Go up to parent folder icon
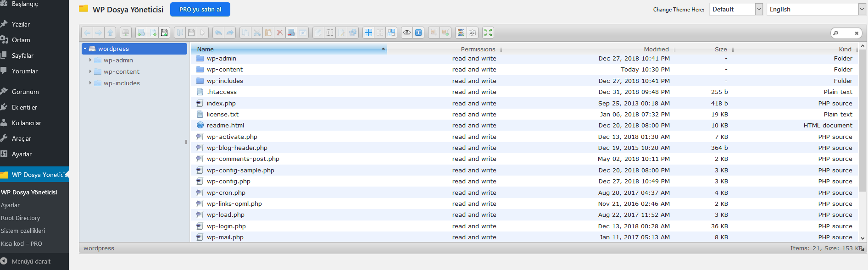 tap(110, 33)
